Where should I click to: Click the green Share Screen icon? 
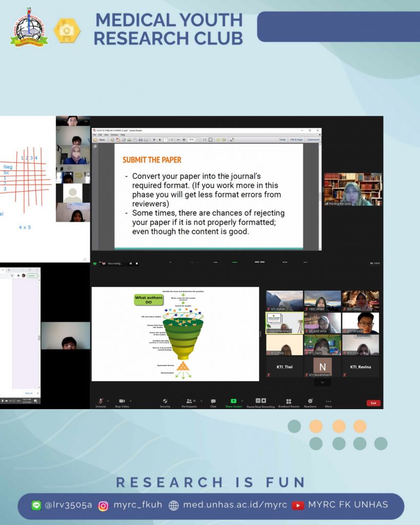[233, 401]
